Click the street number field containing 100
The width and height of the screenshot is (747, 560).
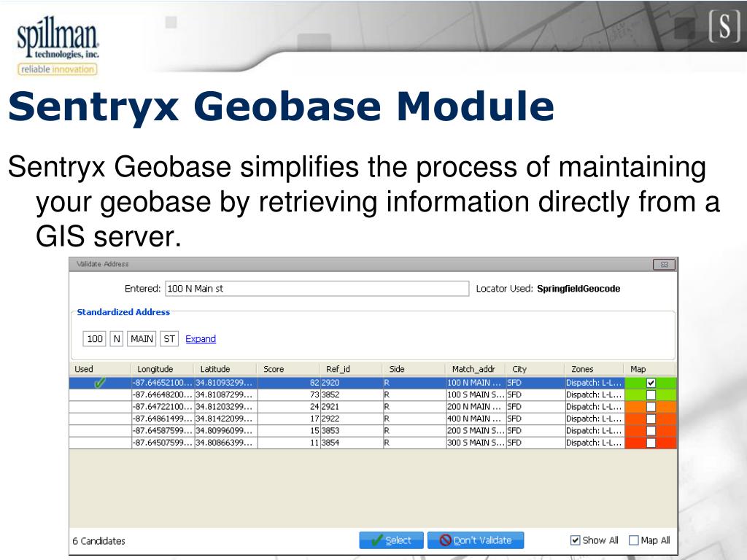coord(94,338)
